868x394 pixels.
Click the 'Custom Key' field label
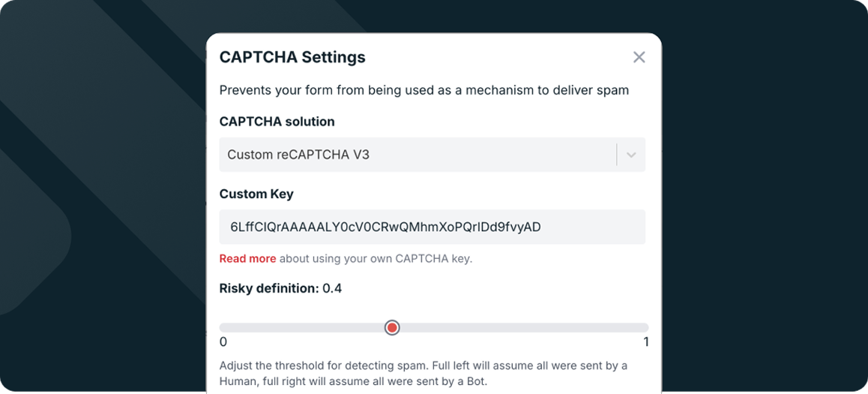click(x=256, y=194)
